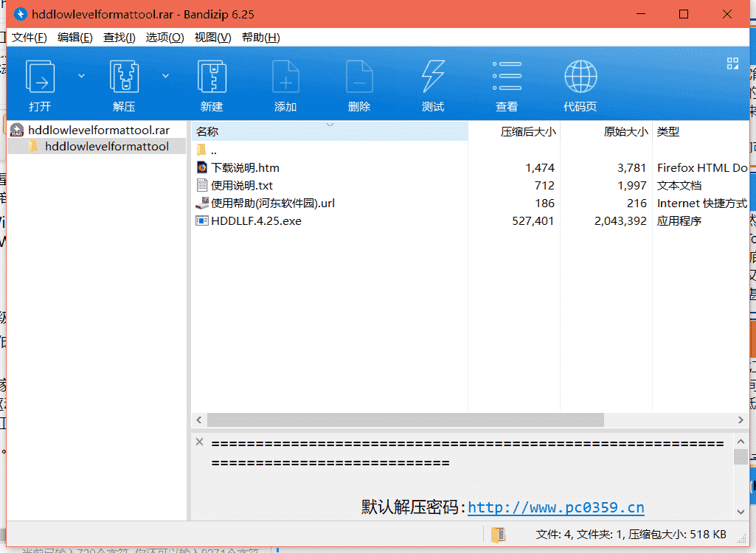Open the 视图(V) menu
The width and height of the screenshot is (756, 553).
pos(212,38)
